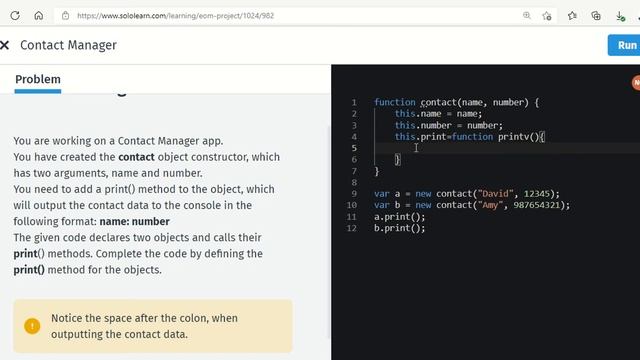Go to the browser home page icon
The height and width of the screenshot is (360, 640).
click(x=38, y=16)
